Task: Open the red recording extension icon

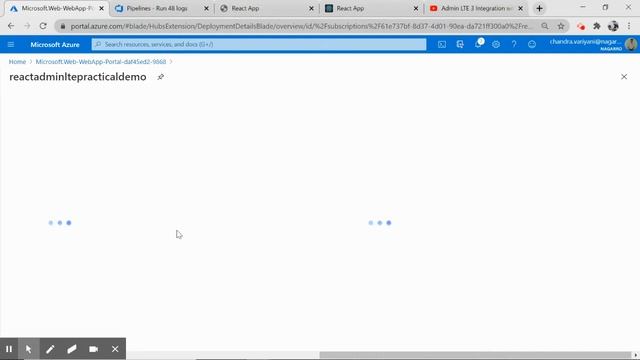Action: tap(580, 27)
